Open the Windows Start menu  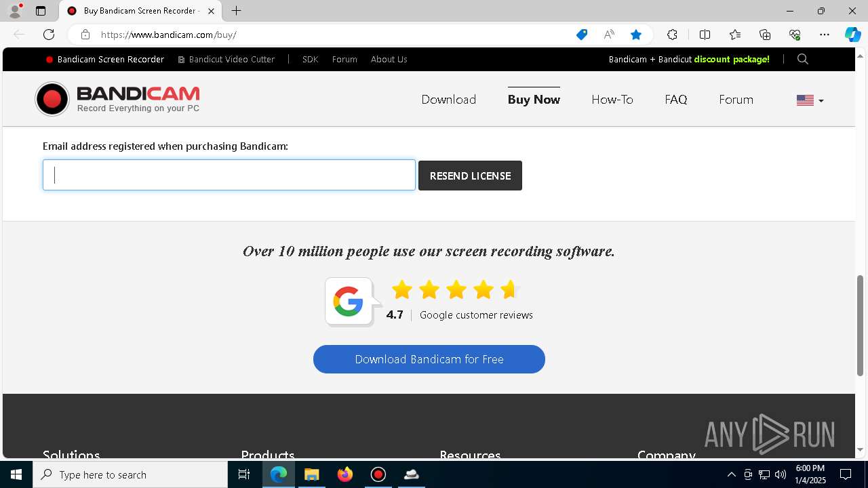click(16, 474)
